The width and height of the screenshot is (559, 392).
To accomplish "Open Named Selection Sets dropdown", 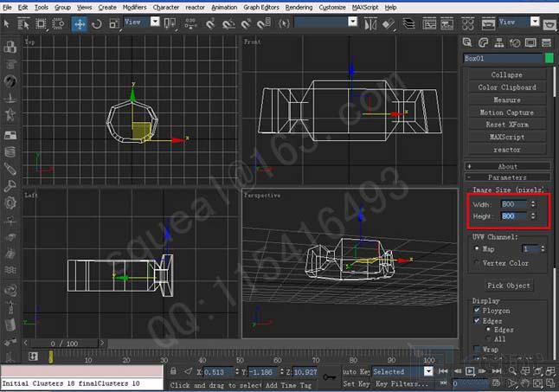I will pos(352,22).
